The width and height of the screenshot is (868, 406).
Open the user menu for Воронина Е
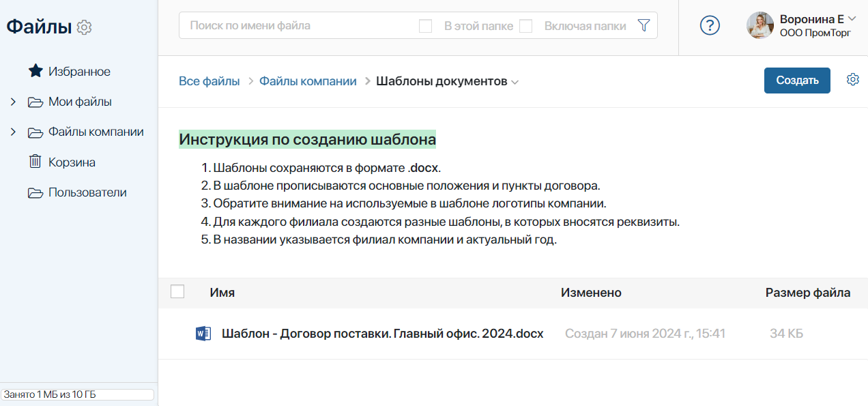[851, 19]
